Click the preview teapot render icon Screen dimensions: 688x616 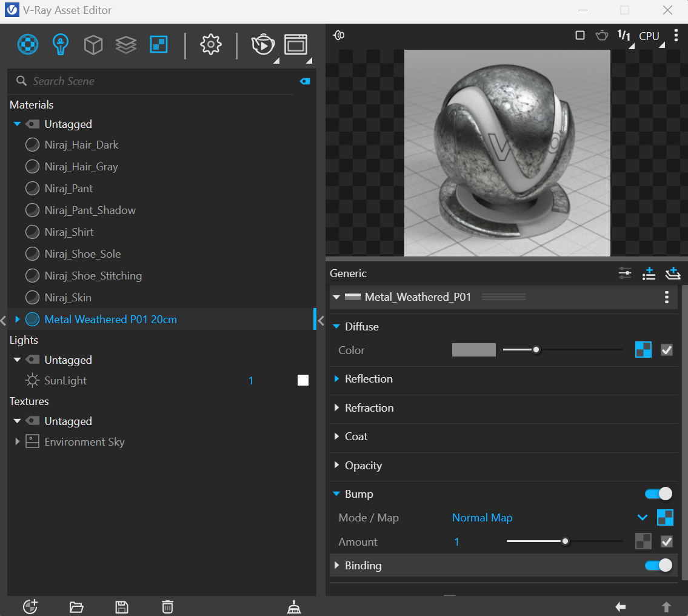(x=601, y=35)
